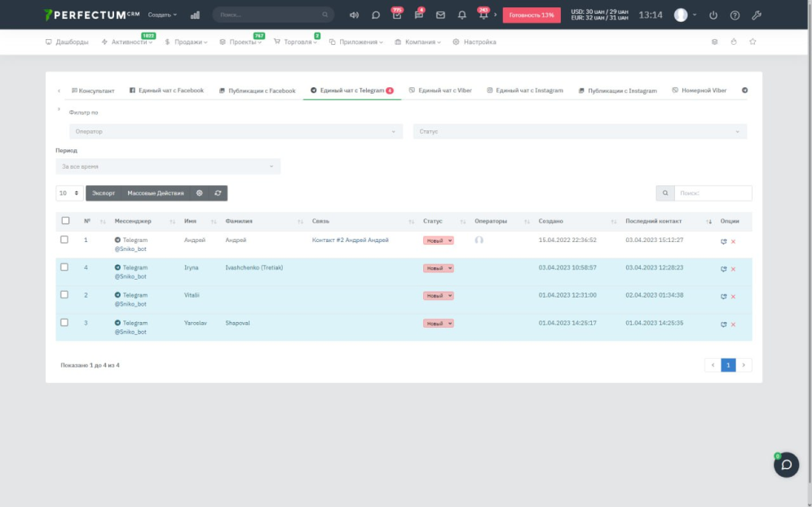
Task: Open the wrench setup icon
Action: 756,15
